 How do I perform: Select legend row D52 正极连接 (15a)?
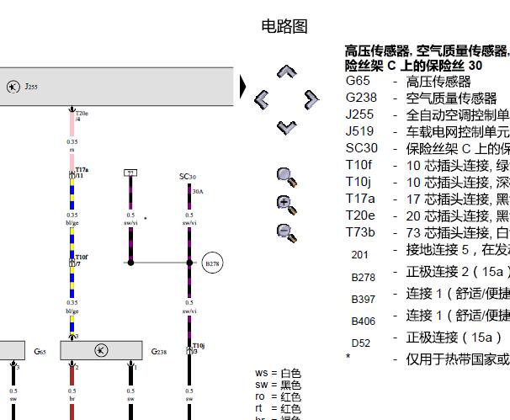[427, 339]
